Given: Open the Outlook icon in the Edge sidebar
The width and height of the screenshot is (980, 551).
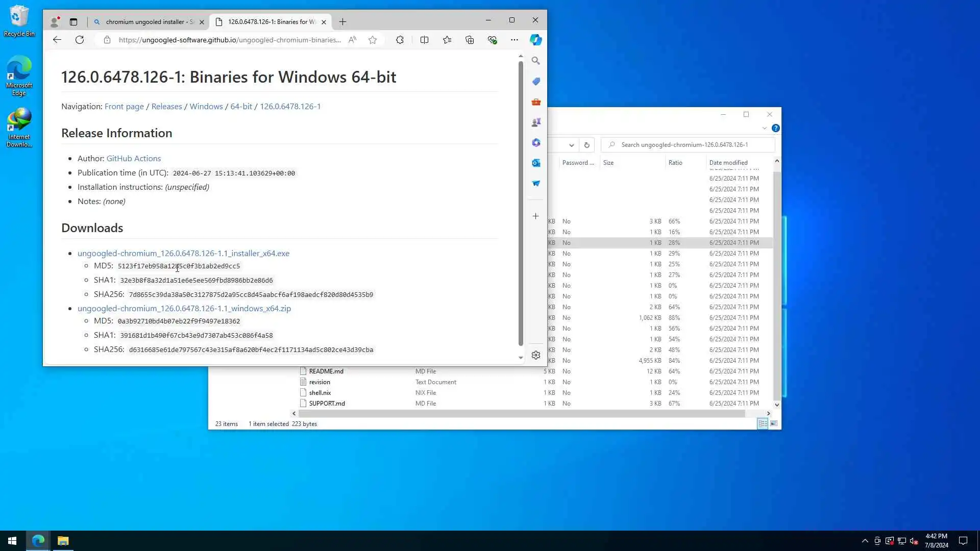Looking at the screenshot, I should 535,163.
